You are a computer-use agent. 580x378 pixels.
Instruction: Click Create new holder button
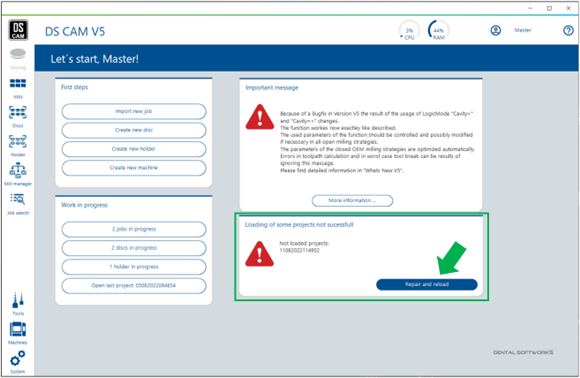[134, 149]
